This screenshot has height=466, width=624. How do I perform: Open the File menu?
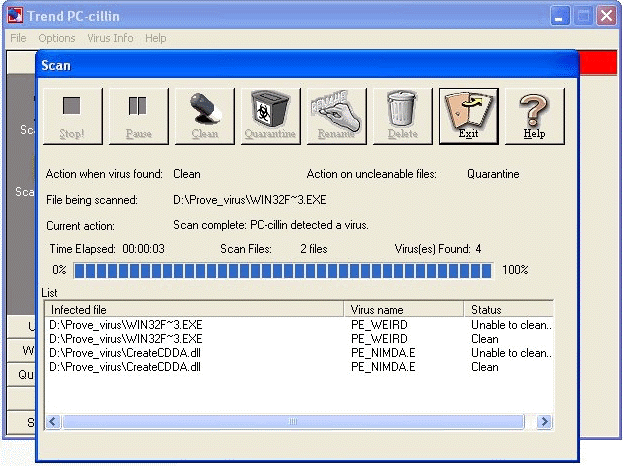coord(18,38)
